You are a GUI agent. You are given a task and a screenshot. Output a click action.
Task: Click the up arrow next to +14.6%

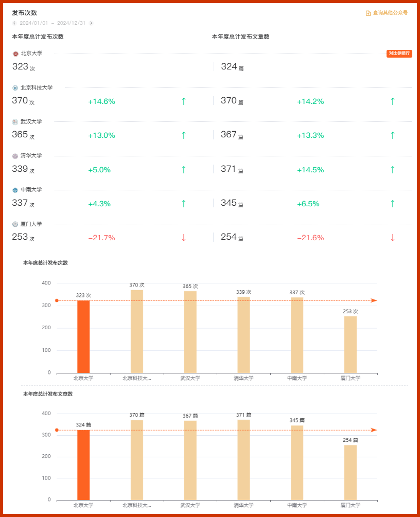tap(184, 101)
